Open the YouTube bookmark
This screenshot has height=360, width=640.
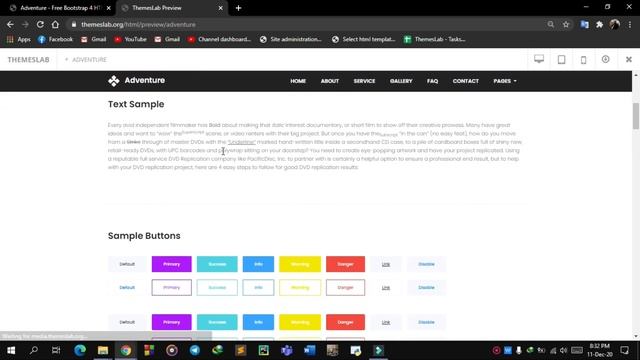tap(130, 39)
